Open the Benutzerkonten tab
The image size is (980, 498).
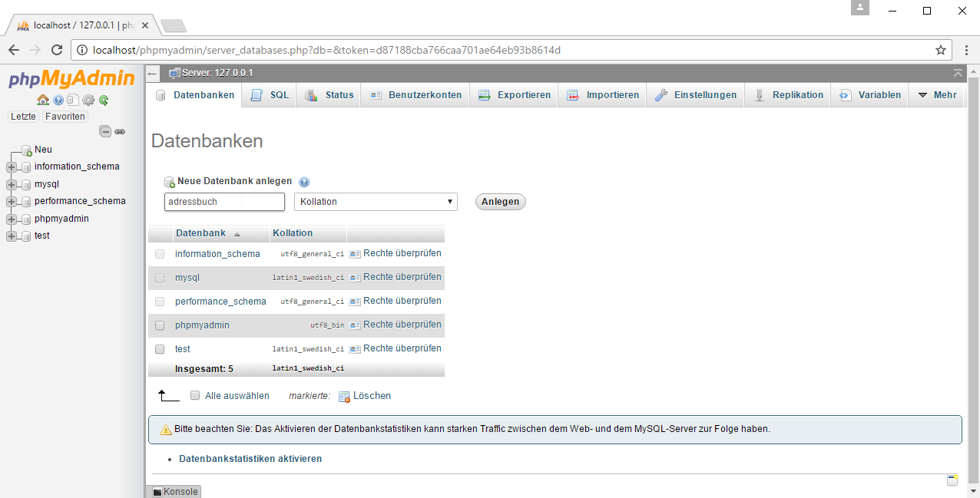click(x=416, y=95)
